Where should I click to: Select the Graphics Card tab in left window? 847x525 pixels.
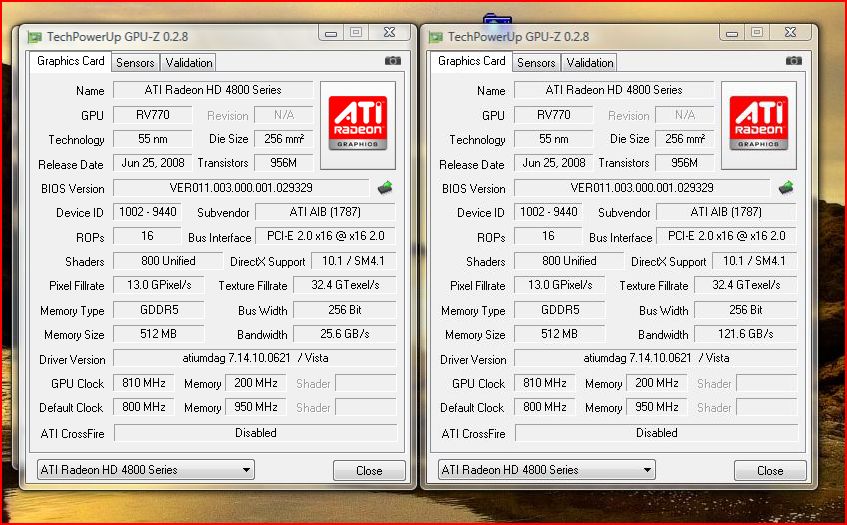pos(70,61)
